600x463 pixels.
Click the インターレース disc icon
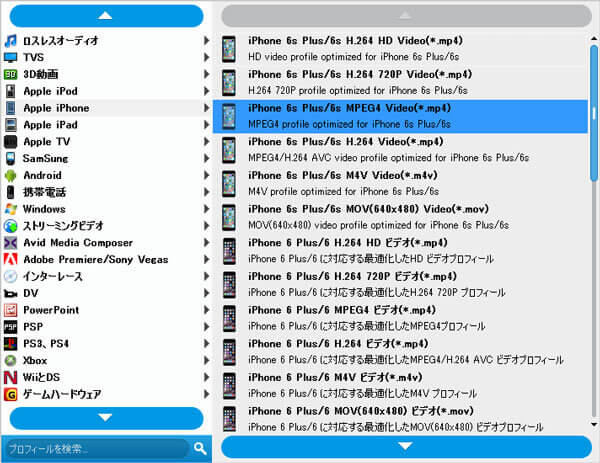click(x=11, y=276)
